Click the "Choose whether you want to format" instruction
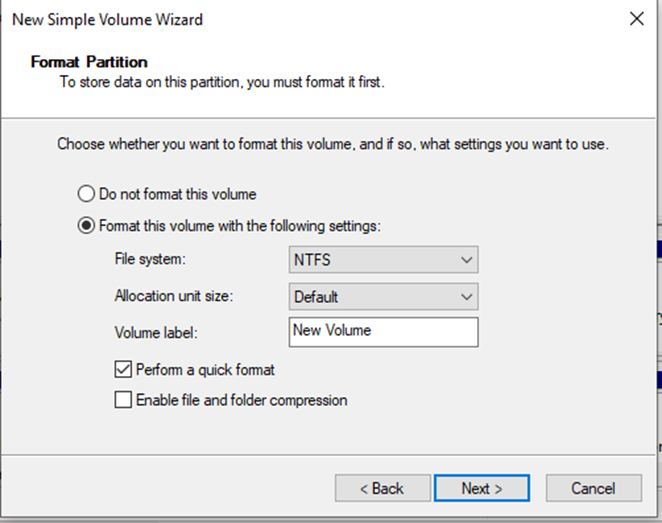This screenshot has height=523, width=662. [333, 144]
